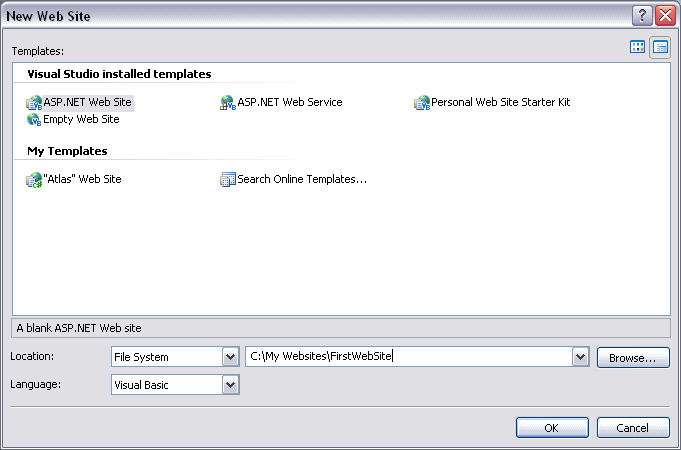Select the Personal Web Site Starter Kit label
The width and height of the screenshot is (681, 450).
pyautogui.click(x=500, y=103)
